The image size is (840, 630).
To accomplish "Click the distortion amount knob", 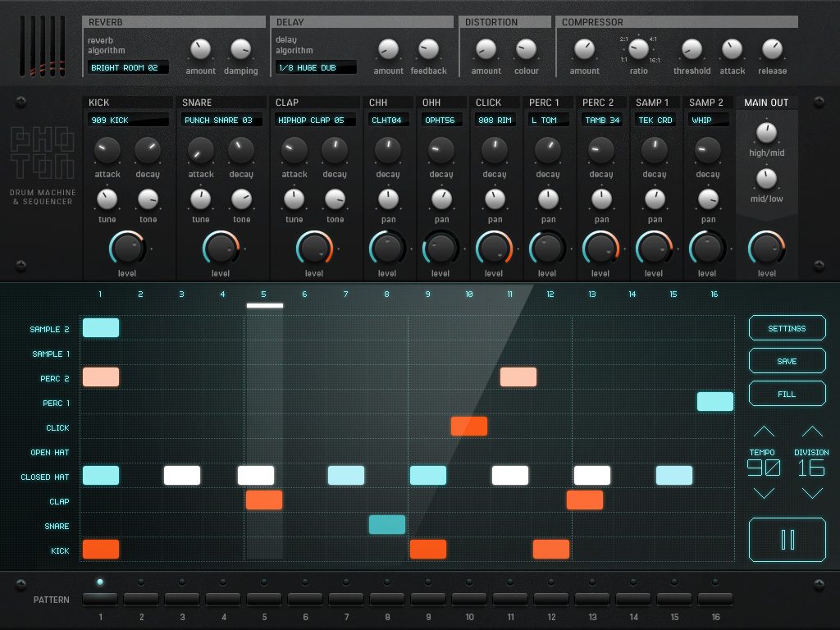I will click(x=486, y=49).
